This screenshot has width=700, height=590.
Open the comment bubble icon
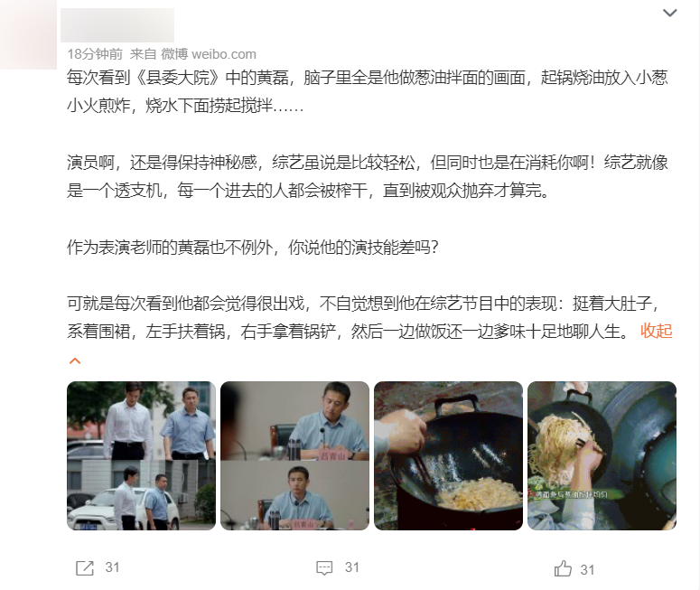[x=324, y=568]
